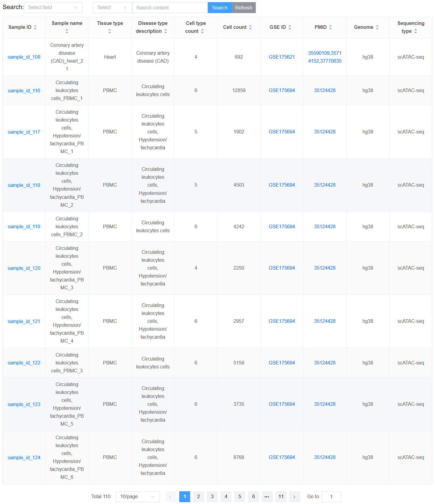Open the 10/page size dropdown
The width and height of the screenshot is (435, 504).
click(x=138, y=497)
